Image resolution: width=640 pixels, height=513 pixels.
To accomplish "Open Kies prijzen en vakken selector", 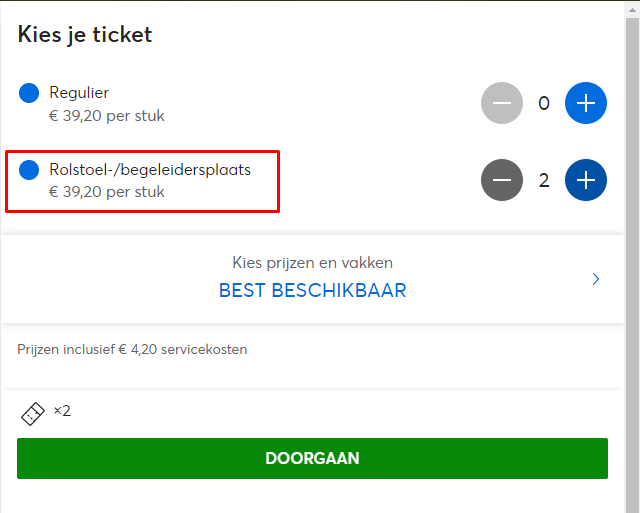I will pos(312,279).
